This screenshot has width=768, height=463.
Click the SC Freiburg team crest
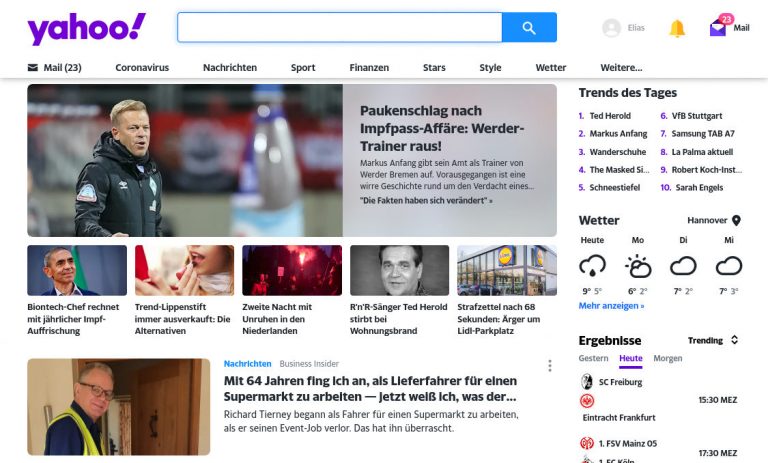[587, 382]
